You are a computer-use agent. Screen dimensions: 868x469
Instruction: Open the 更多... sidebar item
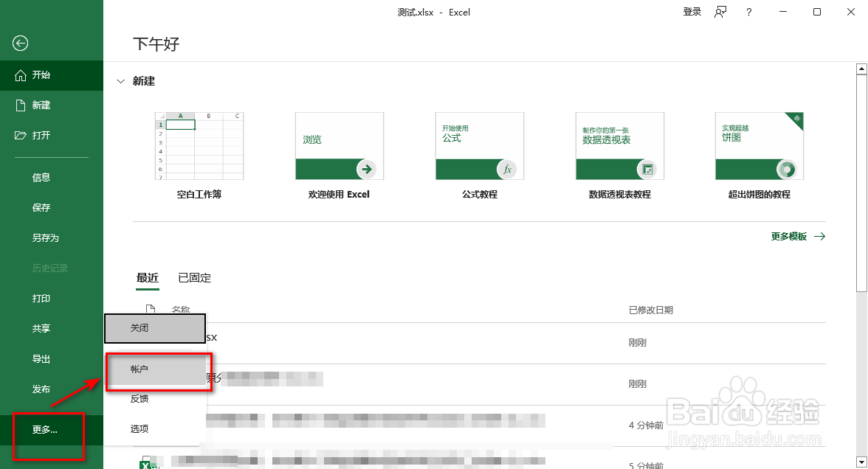click(52, 430)
